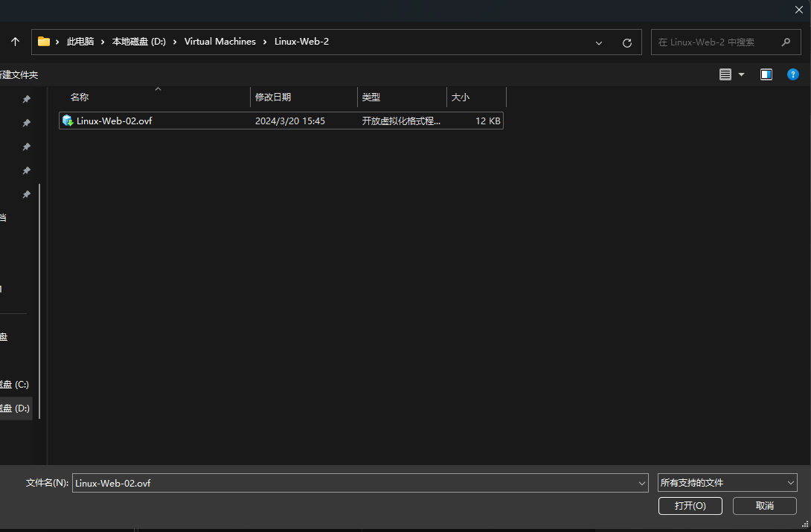Click the up-directory arrow icon
Screen dimensions: 811x532
15,42
